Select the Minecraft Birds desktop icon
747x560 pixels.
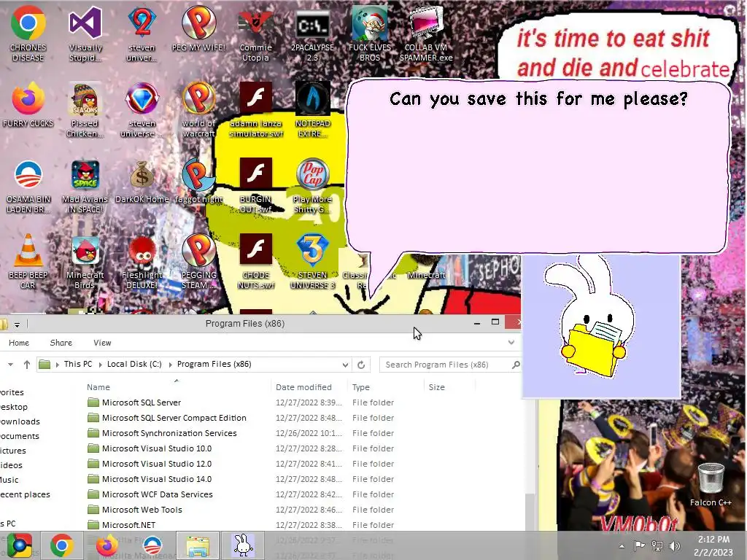[x=85, y=262]
